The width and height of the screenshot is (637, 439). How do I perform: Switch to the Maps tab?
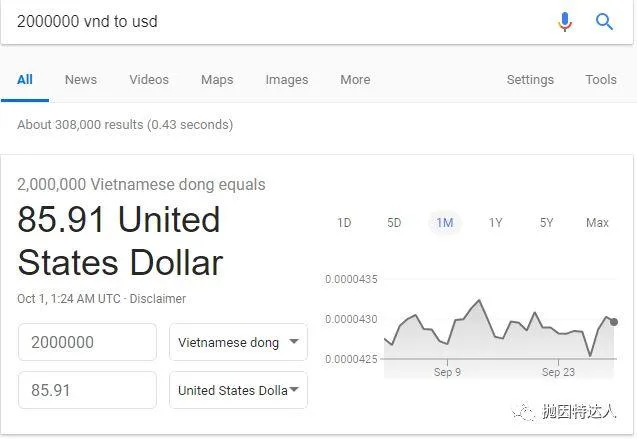217,80
